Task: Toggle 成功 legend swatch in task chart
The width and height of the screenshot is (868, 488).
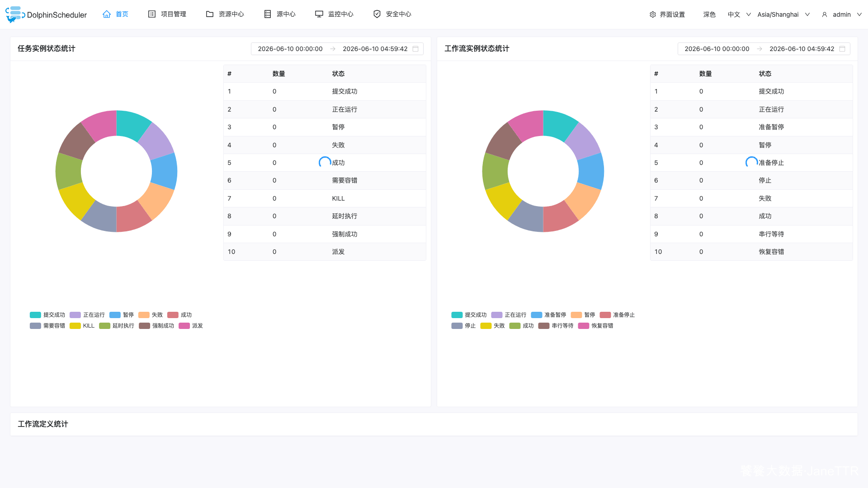Action: (x=173, y=315)
